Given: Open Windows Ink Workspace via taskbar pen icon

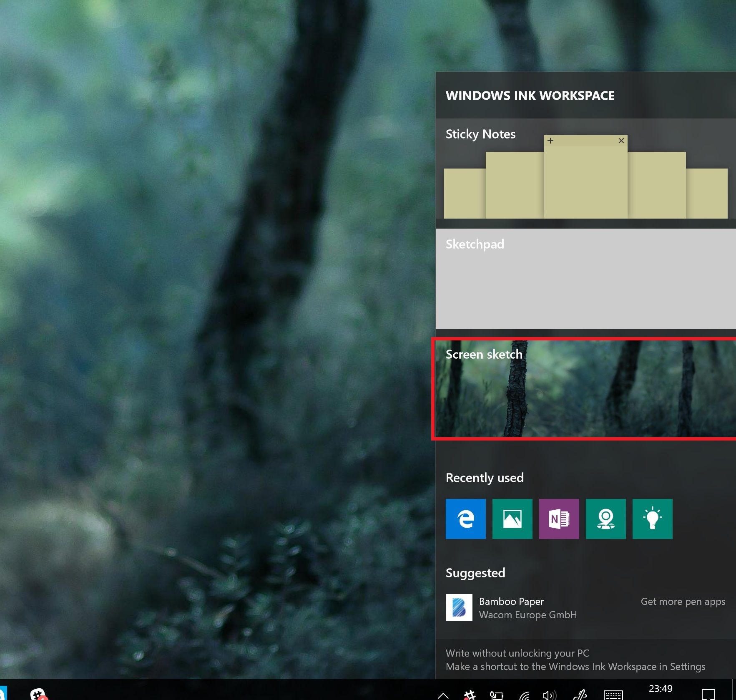Looking at the screenshot, I should click(580, 694).
